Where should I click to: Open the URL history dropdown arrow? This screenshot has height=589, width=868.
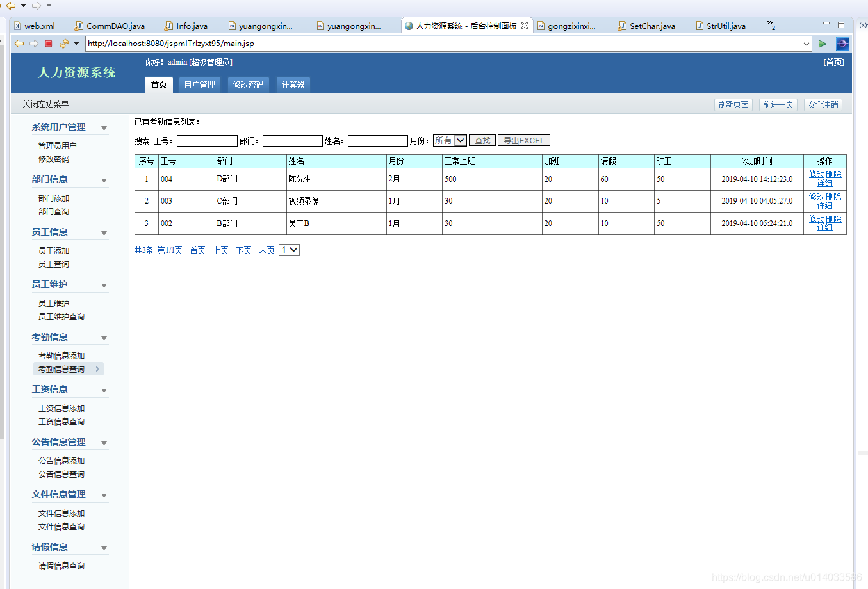pos(807,44)
